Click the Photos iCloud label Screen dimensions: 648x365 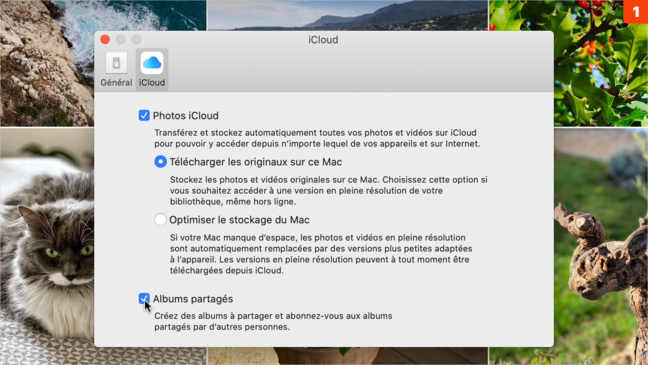tap(186, 116)
